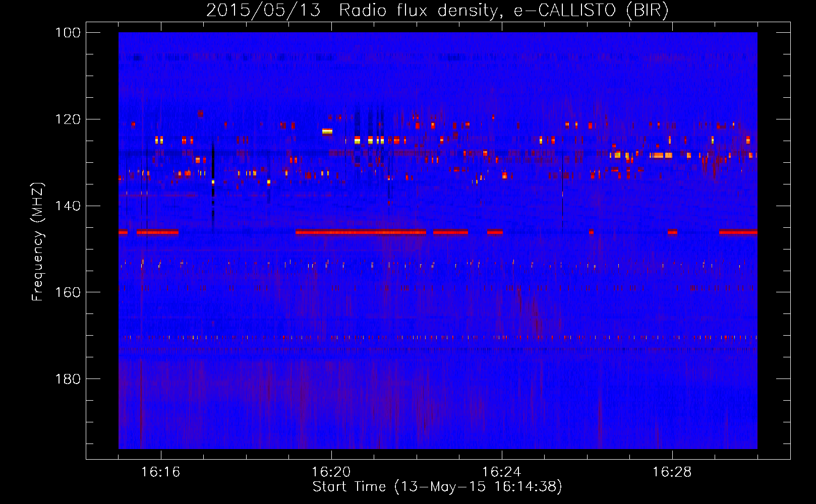Select the time tick label '16:20'

tap(331, 472)
